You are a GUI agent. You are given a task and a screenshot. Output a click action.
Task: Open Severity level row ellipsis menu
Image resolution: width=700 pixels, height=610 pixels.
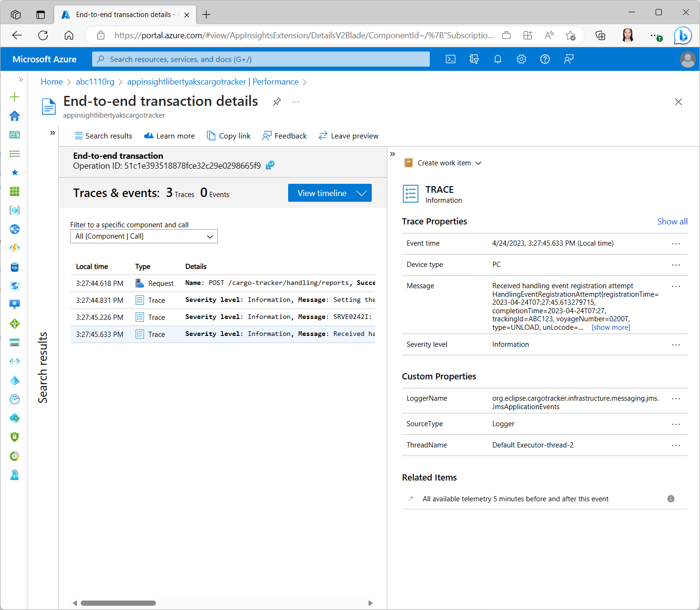click(676, 344)
